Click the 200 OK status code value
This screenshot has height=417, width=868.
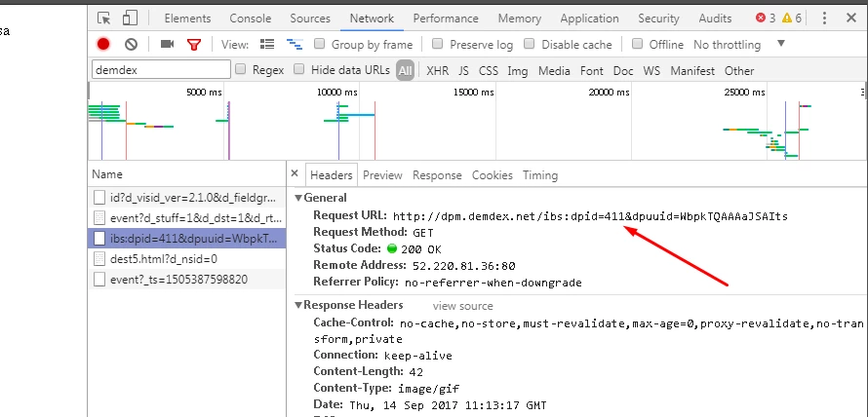[x=420, y=249]
